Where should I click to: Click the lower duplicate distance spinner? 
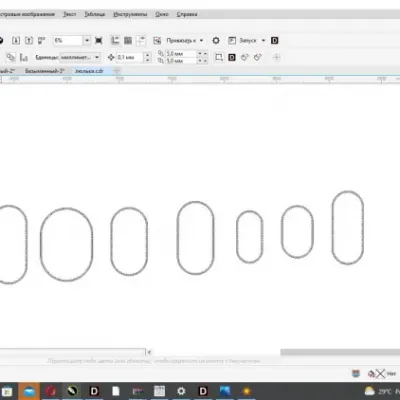[x=202, y=61]
